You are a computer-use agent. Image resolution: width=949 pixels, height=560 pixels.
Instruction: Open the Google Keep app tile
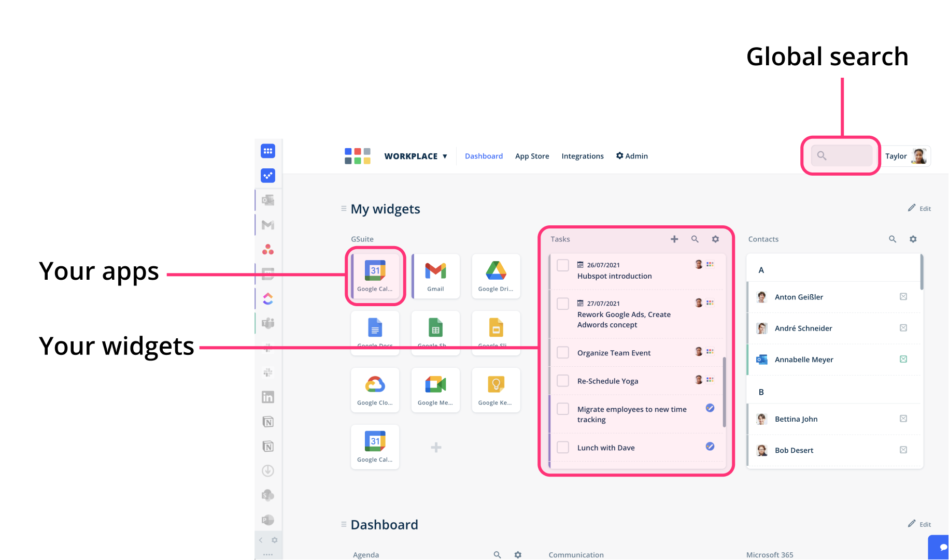pyautogui.click(x=496, y=390)
